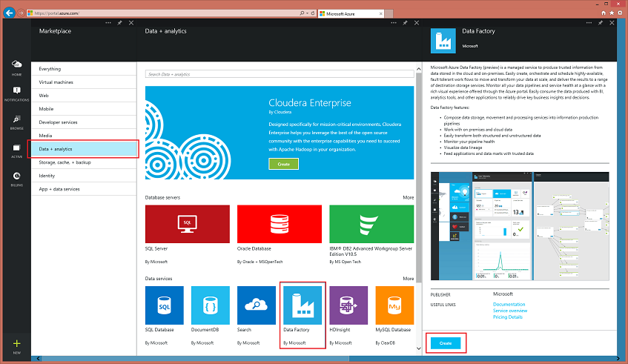Select the IBM DB2 Advanced Workgroup tile

(x=371, y=224)
